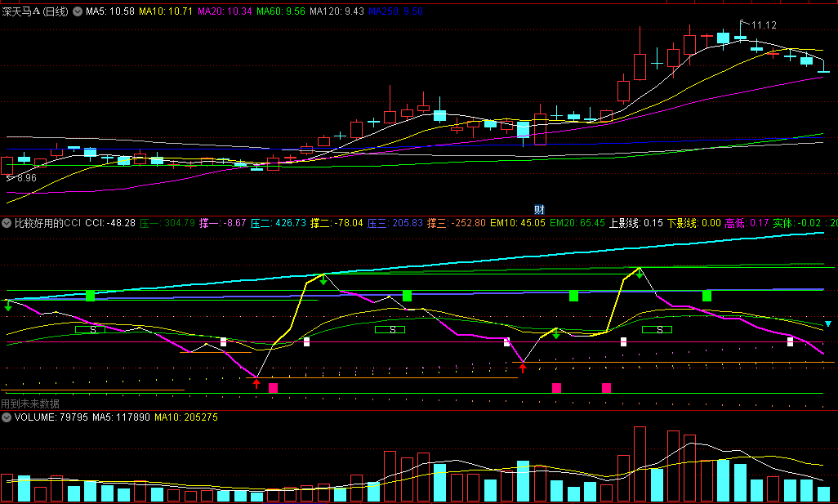Click the MA20: 10.34 label

[x=225, y=11]
